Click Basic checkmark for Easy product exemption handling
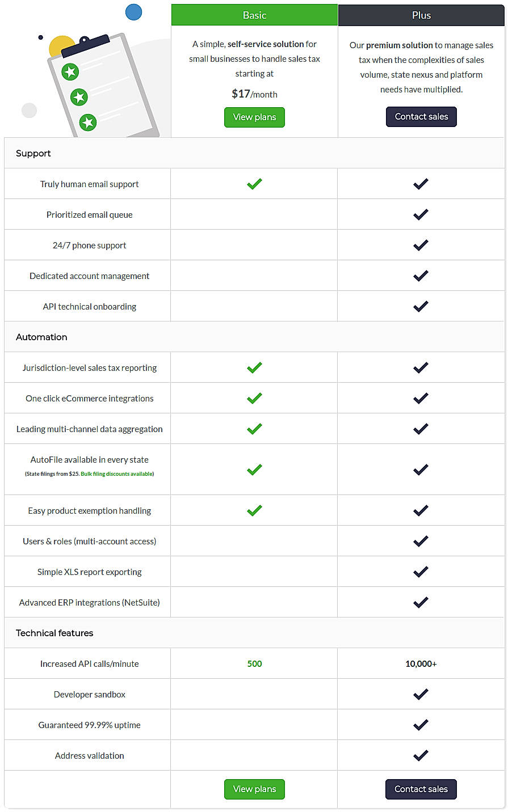Viewport: 508px width, 812px height. (254, 510)
